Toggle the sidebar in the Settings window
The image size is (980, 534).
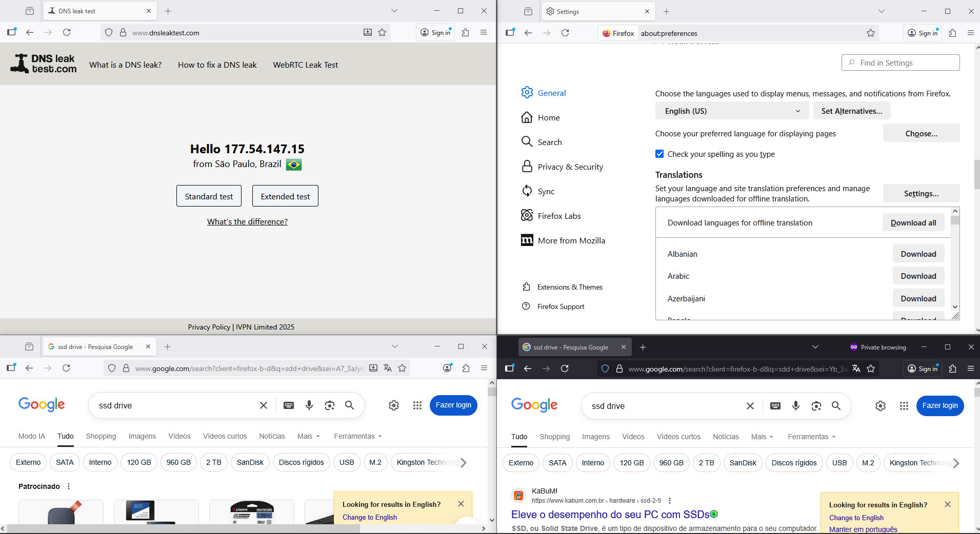click(x=510, y=32)
